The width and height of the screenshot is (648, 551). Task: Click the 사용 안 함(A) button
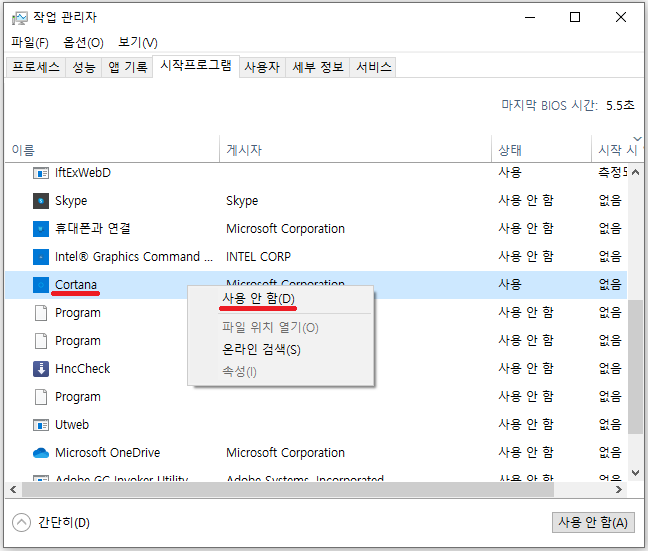(593, 523)
